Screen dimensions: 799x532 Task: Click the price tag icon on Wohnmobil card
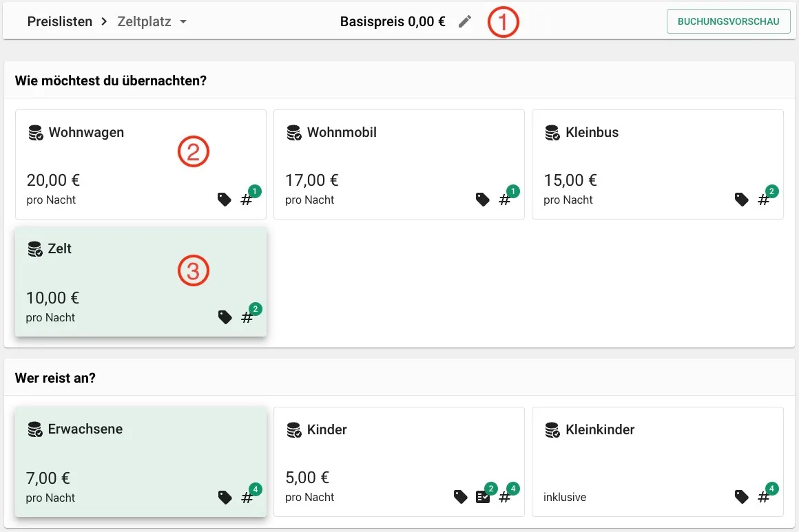tap(483, 199)
